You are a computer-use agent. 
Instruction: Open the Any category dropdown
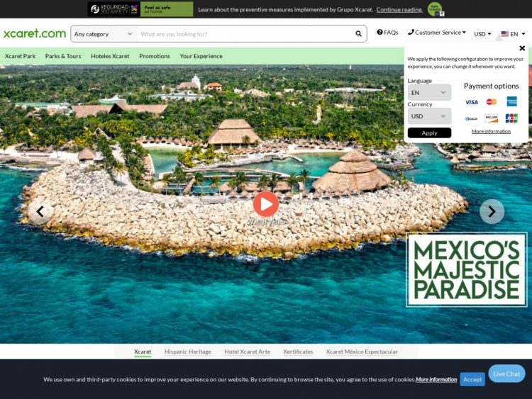(104, 34)
